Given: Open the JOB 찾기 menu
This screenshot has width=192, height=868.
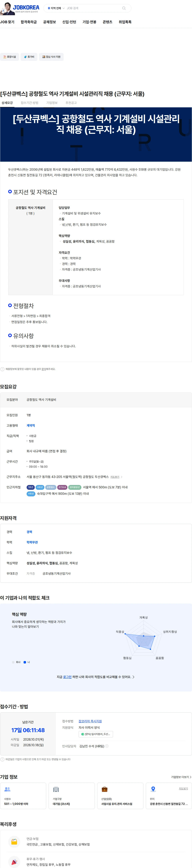Looking at the screenshot, I should pos(7,22).
